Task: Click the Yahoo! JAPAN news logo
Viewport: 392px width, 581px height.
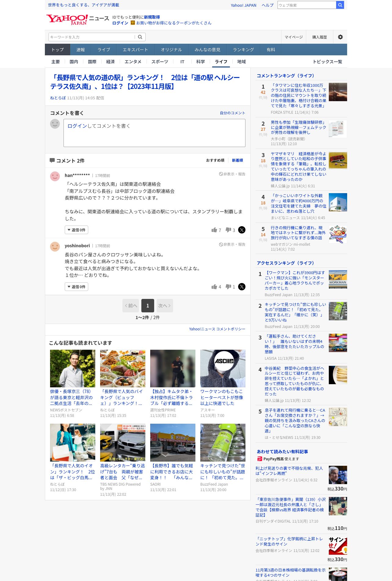Action: tap(78, 20)
